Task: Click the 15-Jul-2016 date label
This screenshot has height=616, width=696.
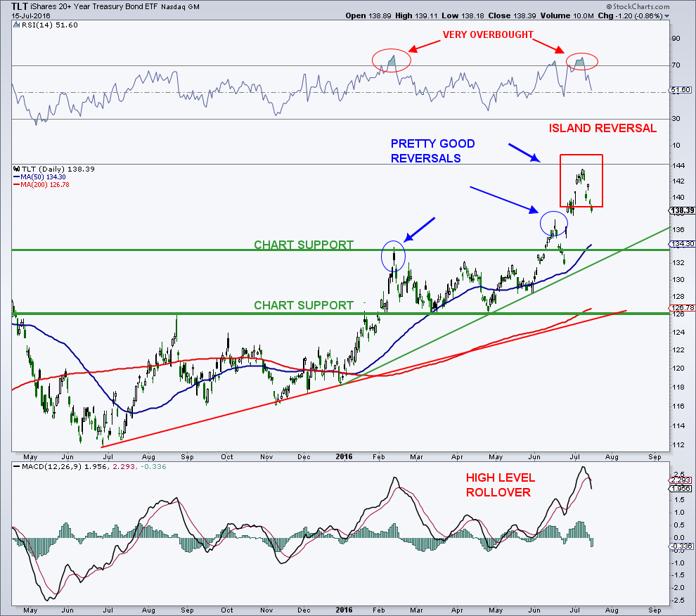Action: (x=31, y=15)
